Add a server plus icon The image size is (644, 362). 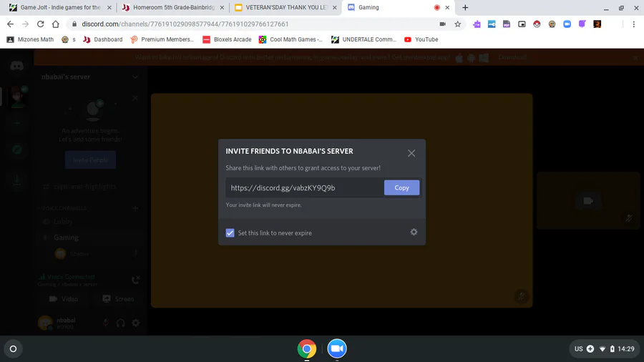click(17, 123)
